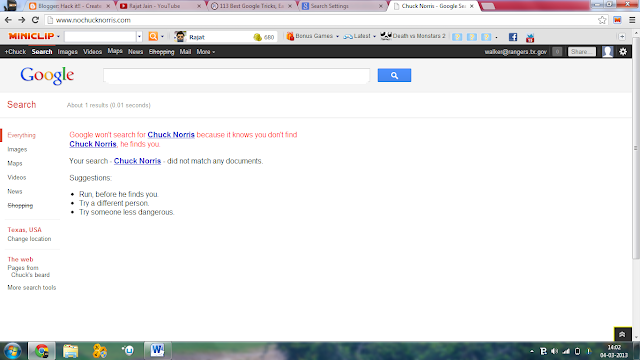The height and width of the screenshot is (360, 640).
Task: Follow the Chuck Norris link in 'Your search' line
Action: point(137,161)
